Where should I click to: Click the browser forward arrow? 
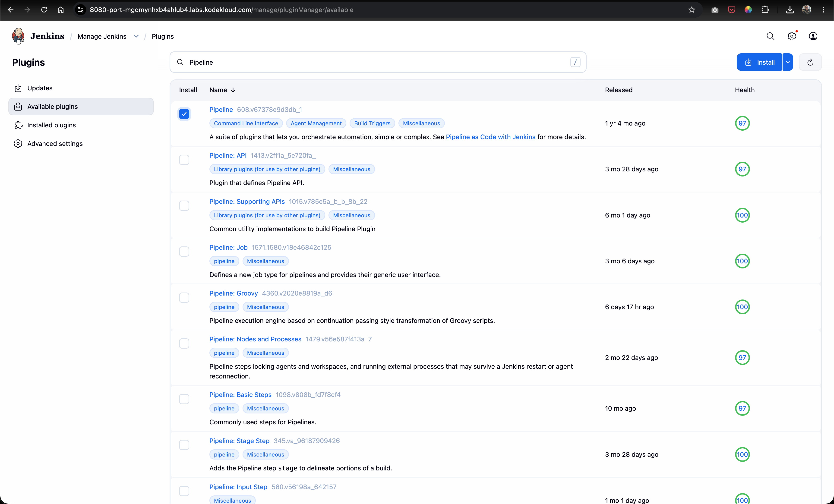27,10
